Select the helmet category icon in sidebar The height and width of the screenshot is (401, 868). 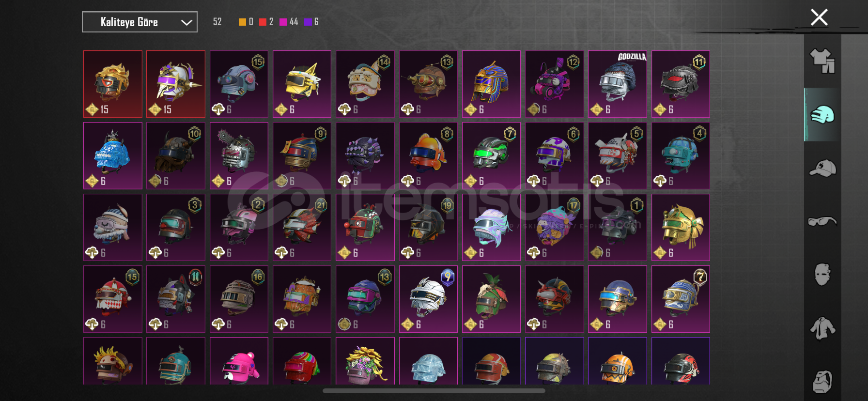(x=822, y=115)
